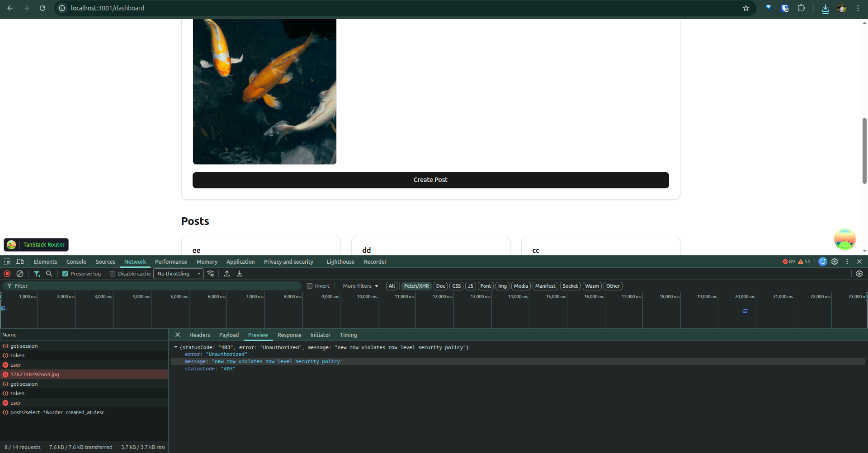Screen dimensions: 868x453
Task: Open the Chrome three-dot menu
Action: pyautogui.click(x=858, y=8)
